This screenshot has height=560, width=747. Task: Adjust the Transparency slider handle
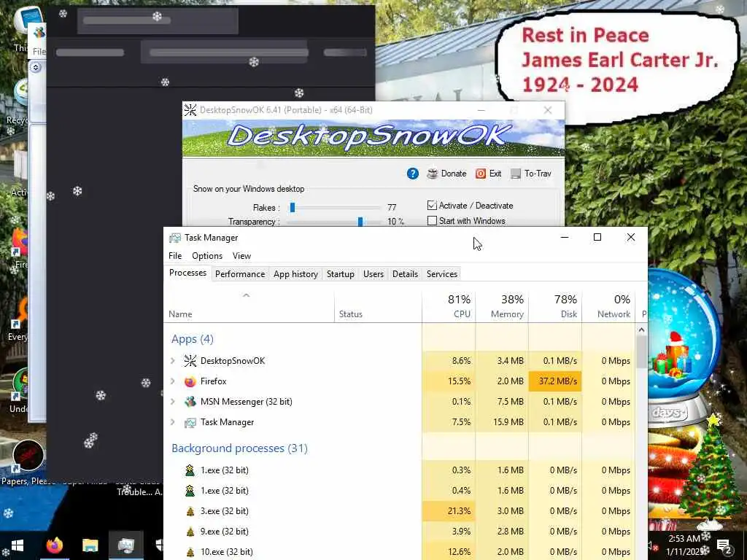click(360, 222)
